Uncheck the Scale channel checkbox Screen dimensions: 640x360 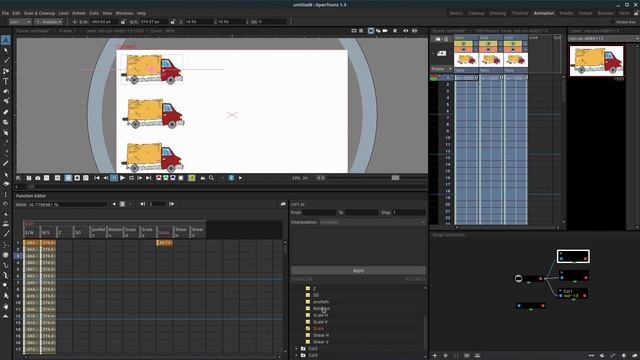[308, 329]
